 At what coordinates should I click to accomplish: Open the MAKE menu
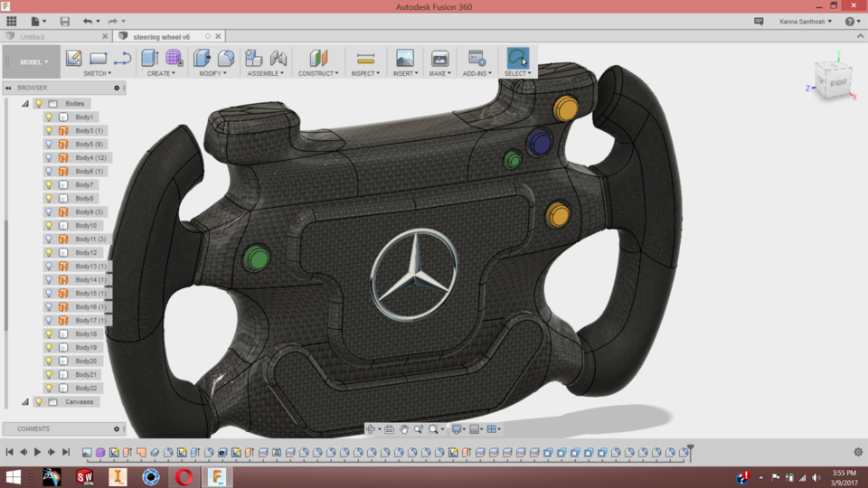[440, 73]
